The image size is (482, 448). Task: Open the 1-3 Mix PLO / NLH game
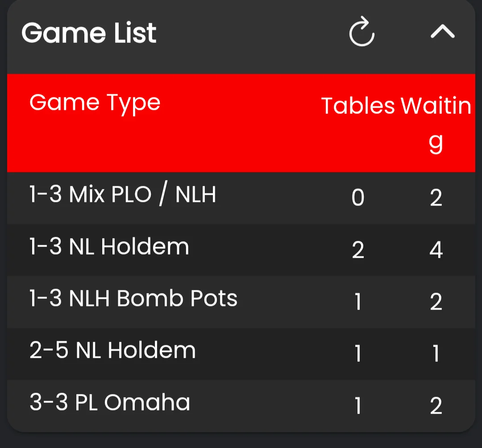pos(241,198)
